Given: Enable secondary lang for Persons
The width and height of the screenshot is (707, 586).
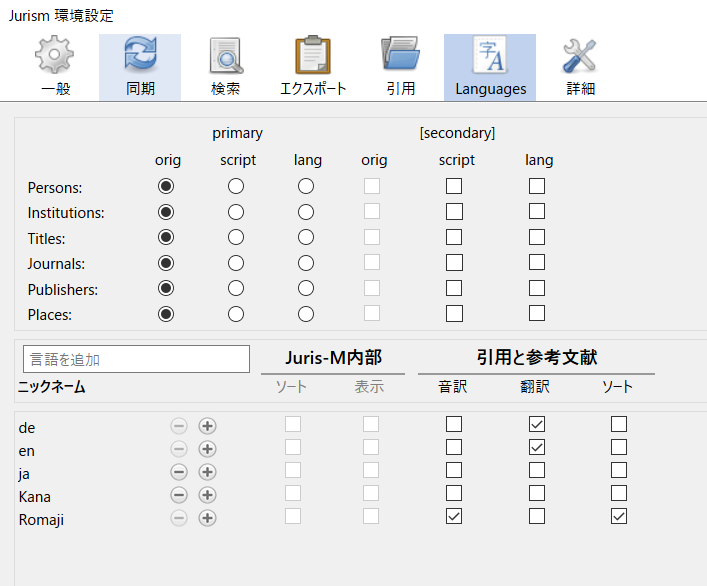Looking at the screenshot, I should click(x=537, y=186).
